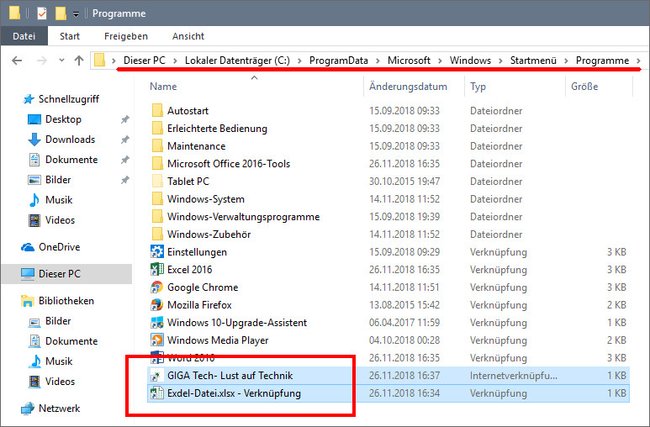Click the Musik icon under Schnellzugriff

(x=34, y=200)
